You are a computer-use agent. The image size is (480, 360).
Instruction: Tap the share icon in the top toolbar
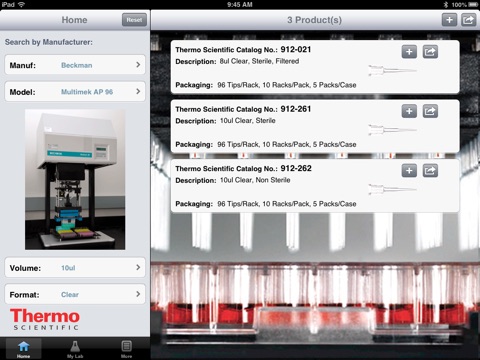tap(468, 20)
